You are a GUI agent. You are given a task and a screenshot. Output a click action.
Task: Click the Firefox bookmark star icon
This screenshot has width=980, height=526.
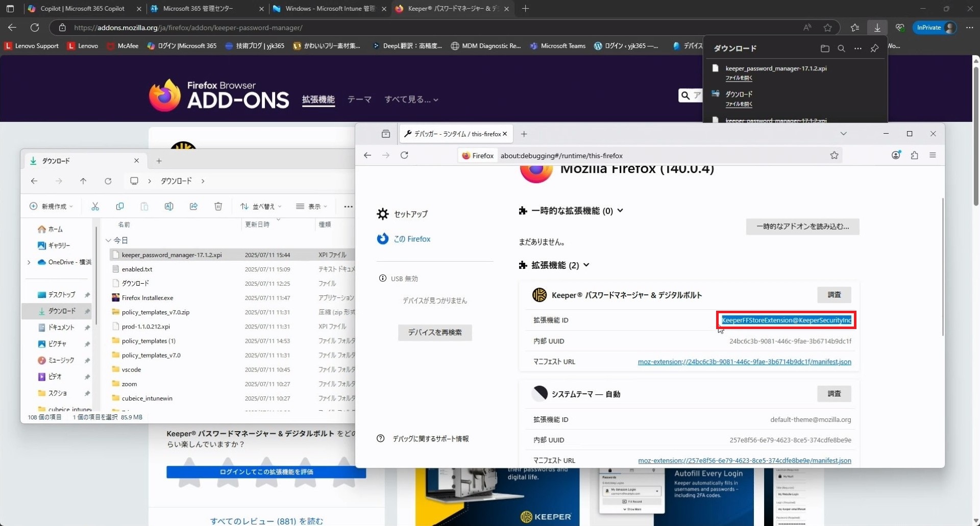coord(834,156)
